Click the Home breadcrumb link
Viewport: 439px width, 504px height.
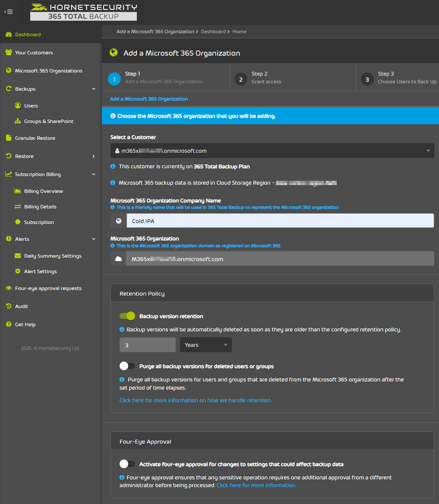pyautogui.click(x=239, y=31)
